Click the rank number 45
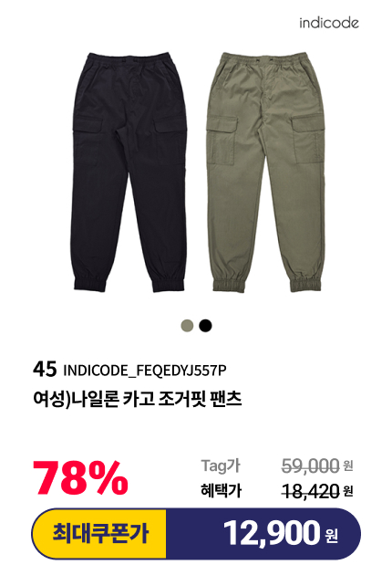This screenshot has height=575, width=392. point(45,370)
